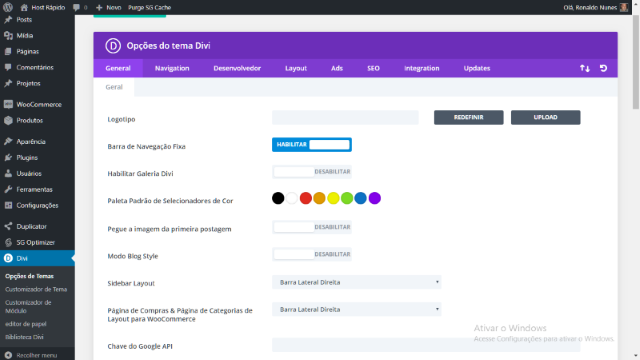The image size is (640, 360).
Task: Click the Logotipo URL input field
Action: coord(345,118)
